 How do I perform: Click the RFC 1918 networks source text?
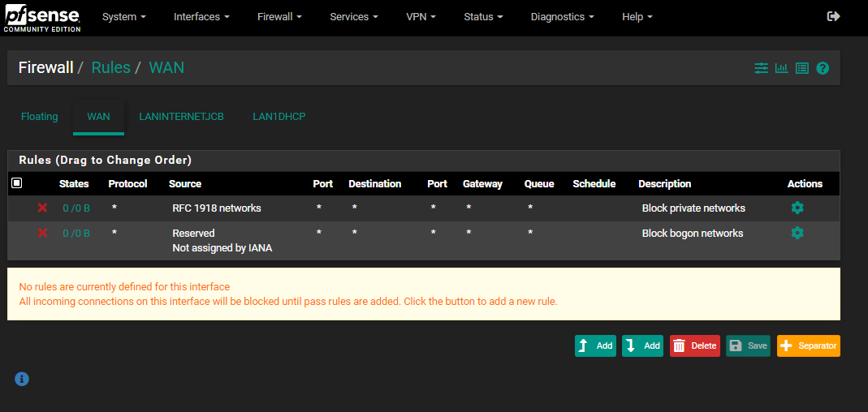click(217, 208)
